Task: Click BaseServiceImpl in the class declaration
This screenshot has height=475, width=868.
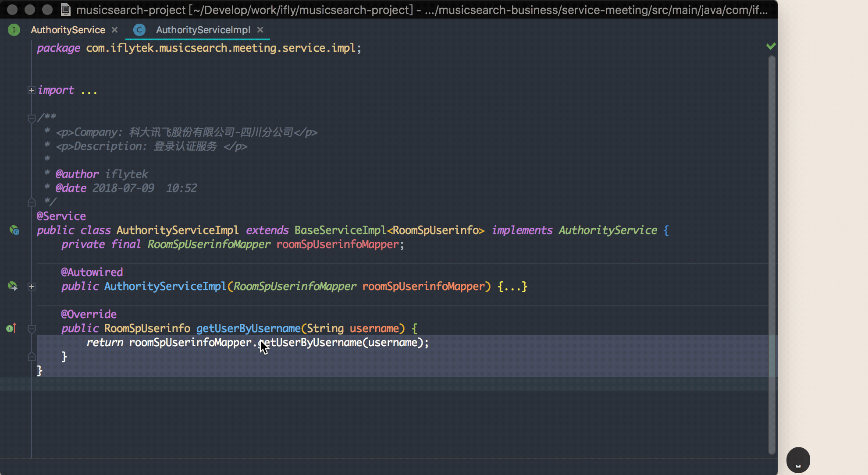Action: click(x=340, y=230)
